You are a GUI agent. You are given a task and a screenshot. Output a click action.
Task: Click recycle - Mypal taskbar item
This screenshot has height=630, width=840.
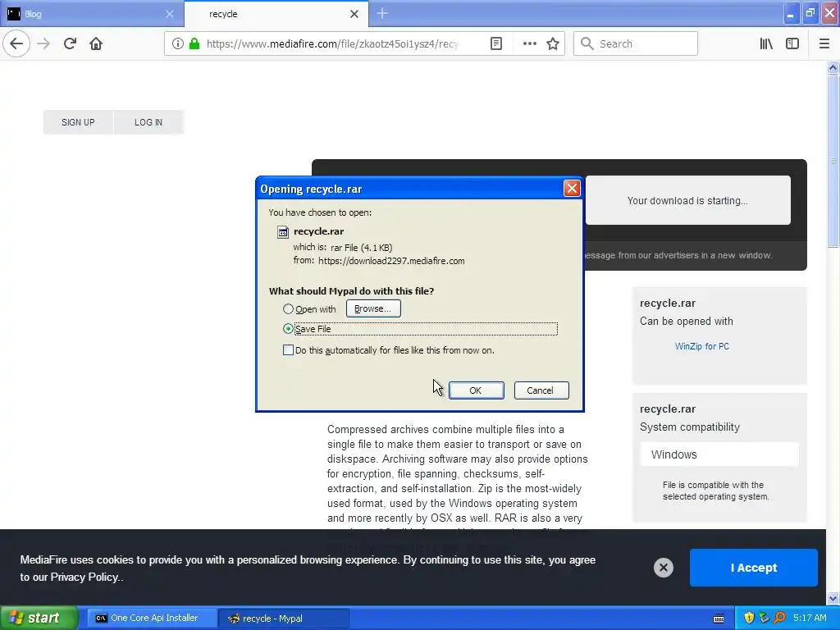click(284, 618)
